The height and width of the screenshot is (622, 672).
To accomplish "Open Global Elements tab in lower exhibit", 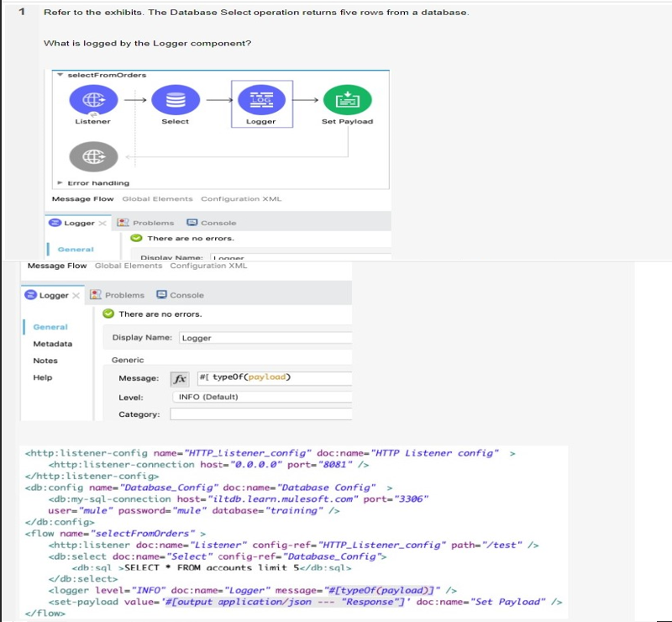I will [129, 266].
